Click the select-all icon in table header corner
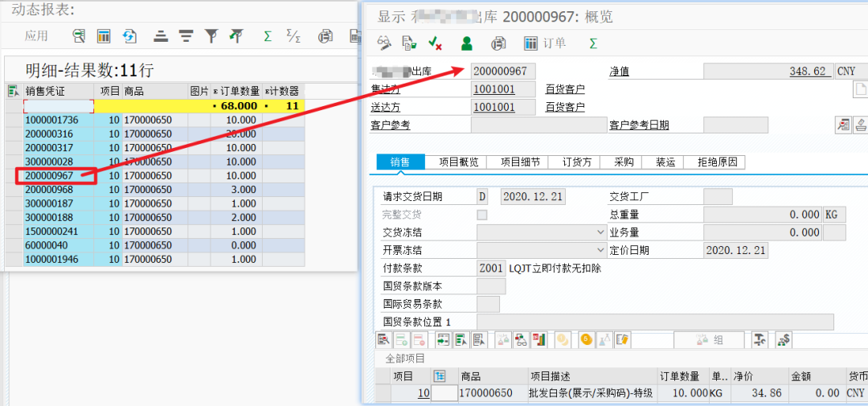The height and width of the screenshot is (406, 868). (x=14, y=91)
